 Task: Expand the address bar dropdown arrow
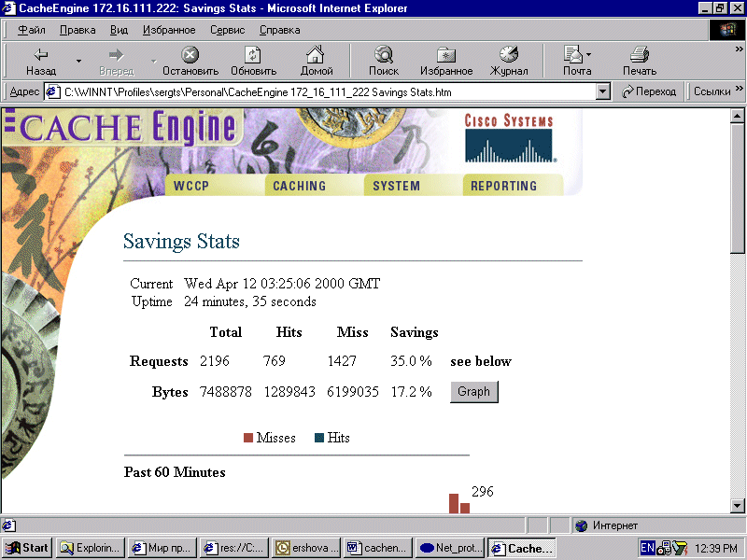click(603, 91)
